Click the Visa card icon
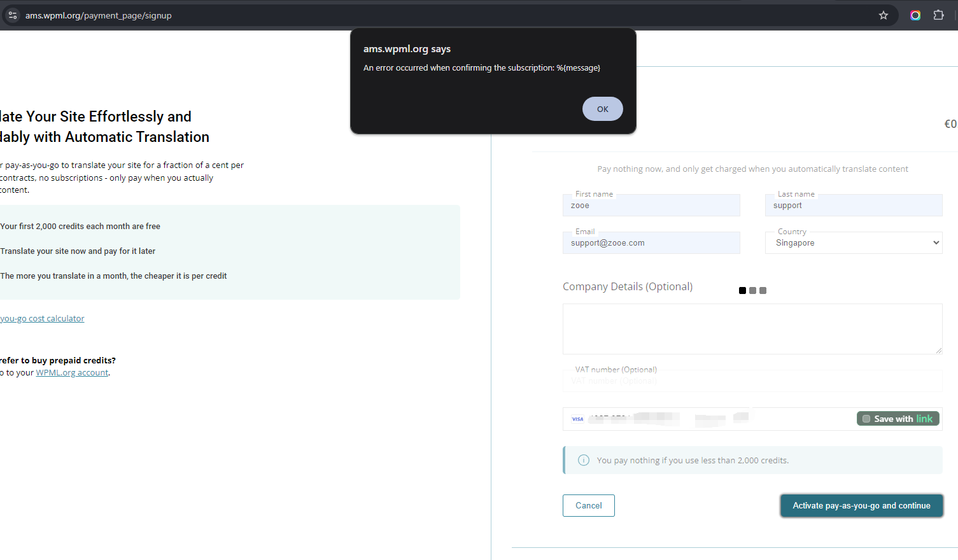The image size is (958, 560). (577, 419)
